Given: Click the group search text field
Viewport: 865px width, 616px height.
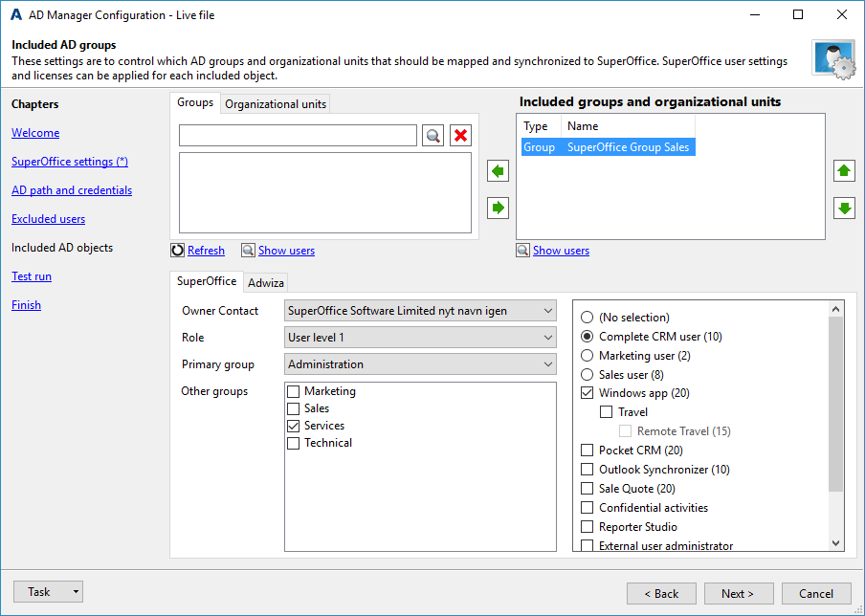Looking at the screenshot, I should (298, 136).
